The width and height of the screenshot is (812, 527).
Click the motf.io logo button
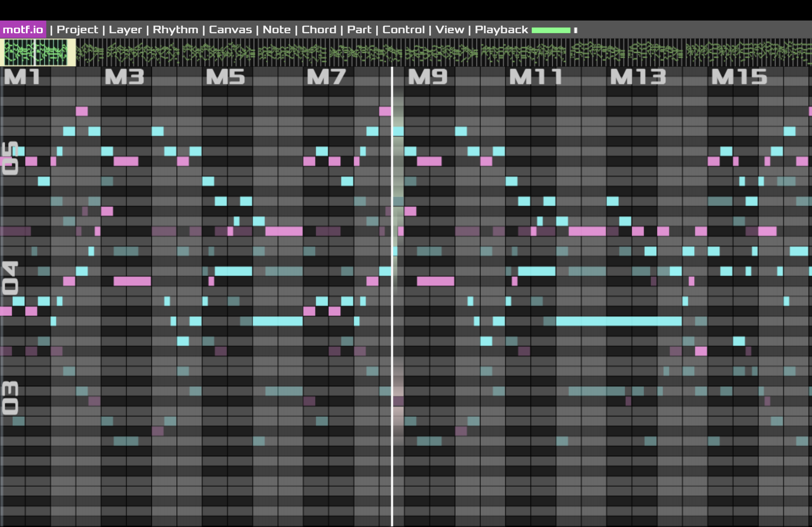(x=23, y=30)
